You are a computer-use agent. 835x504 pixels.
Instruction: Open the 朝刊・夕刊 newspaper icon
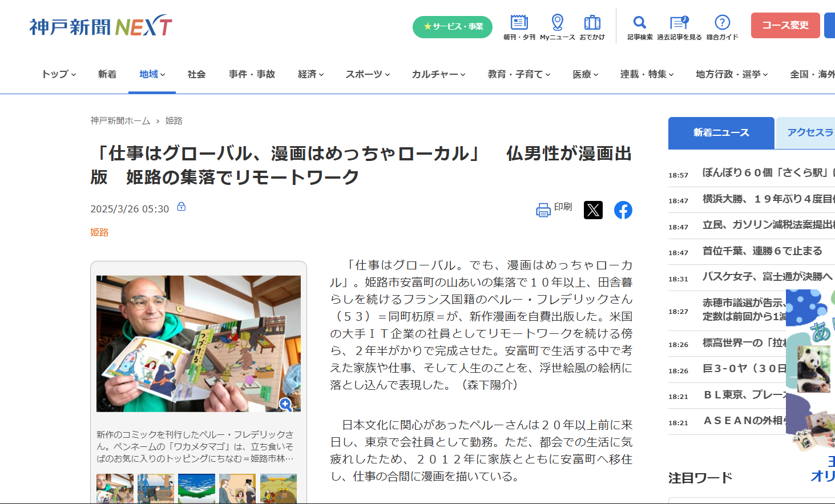(x=519, y=23)
